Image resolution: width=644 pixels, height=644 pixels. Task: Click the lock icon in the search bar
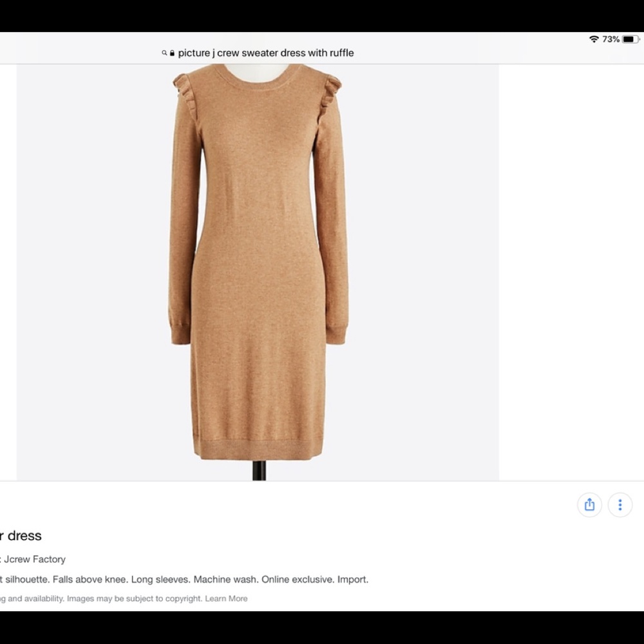[171, 53]
